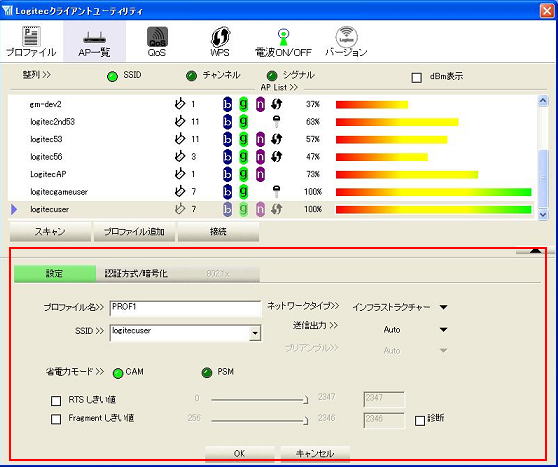The image size is (558, 467).
Task: Click the 接続 connect button
Action: coord(218,232)
